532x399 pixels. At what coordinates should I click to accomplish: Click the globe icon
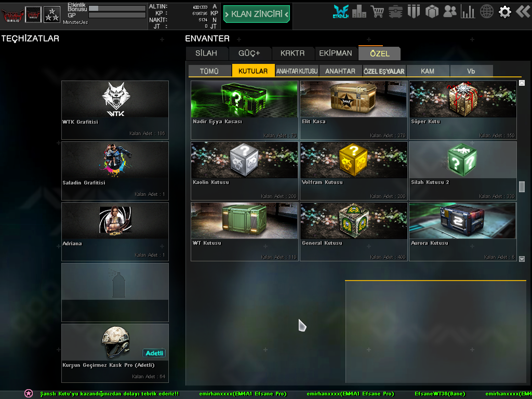pyautogui.click(x=486, y=12)
